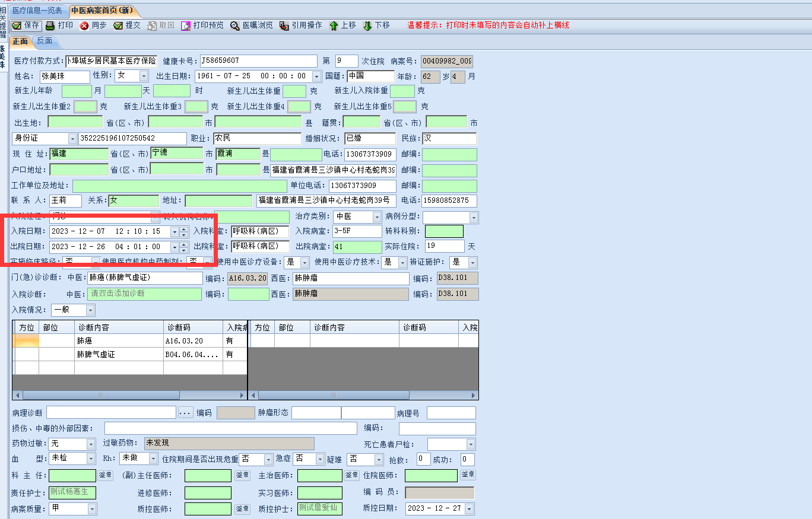
Task: Click 签章 button for (副)主任医师
Action: click(x=242, y=475)
